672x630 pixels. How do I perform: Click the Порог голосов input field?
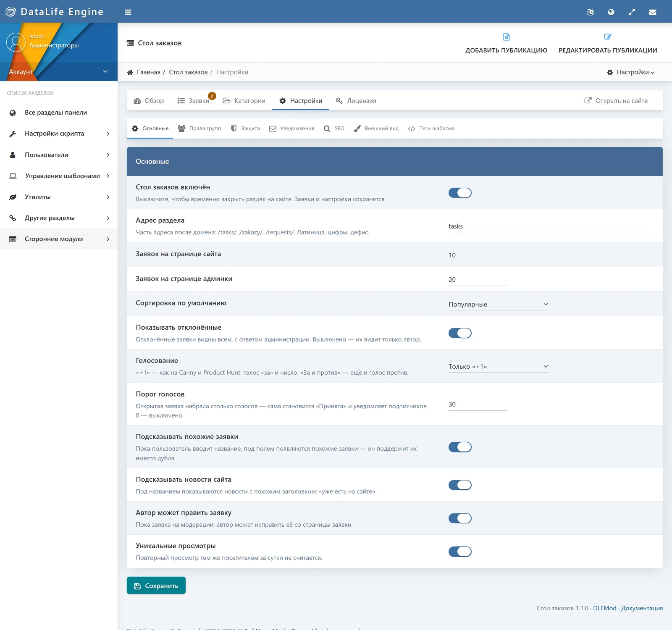pos(478,404)
